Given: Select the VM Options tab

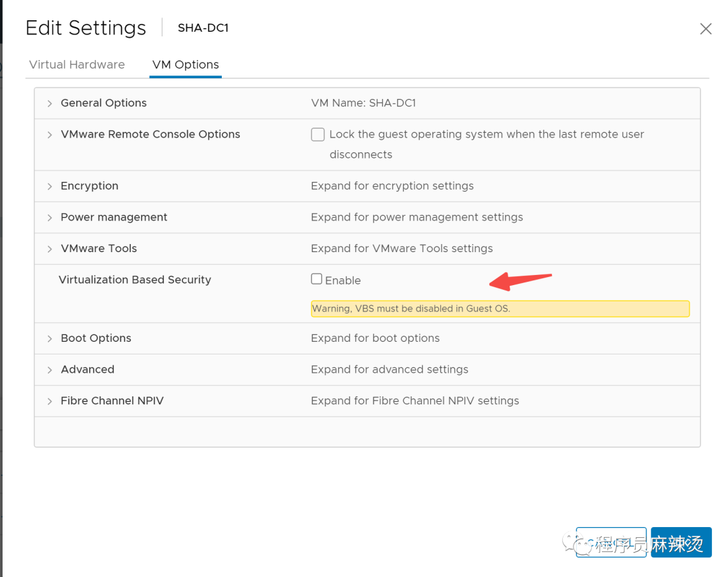Looking at the screenshot, I should pos(186,65).
